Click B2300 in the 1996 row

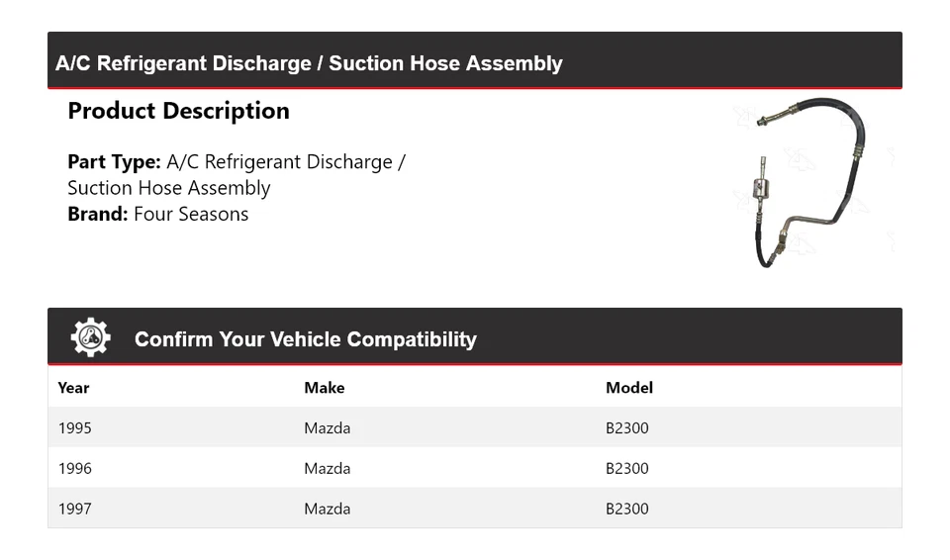626,468
